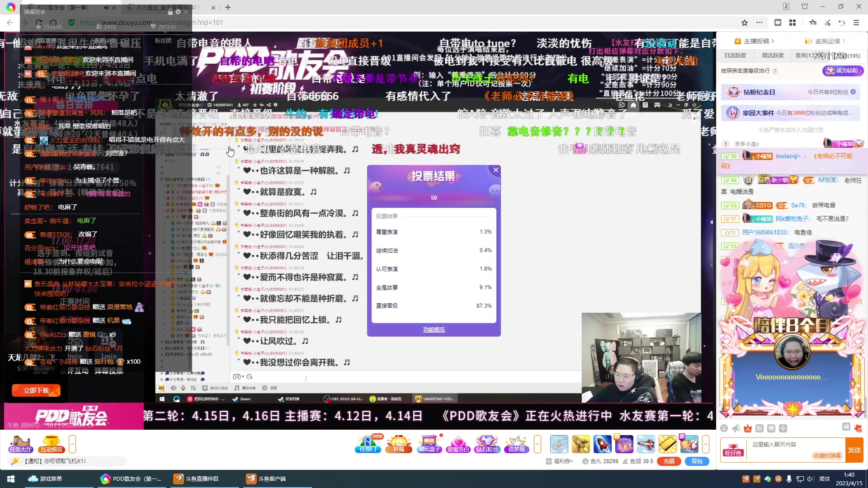Open the 任意门 icon marked new
The width and height of the screenshot is (868, 488).
[x=368, y=444]
